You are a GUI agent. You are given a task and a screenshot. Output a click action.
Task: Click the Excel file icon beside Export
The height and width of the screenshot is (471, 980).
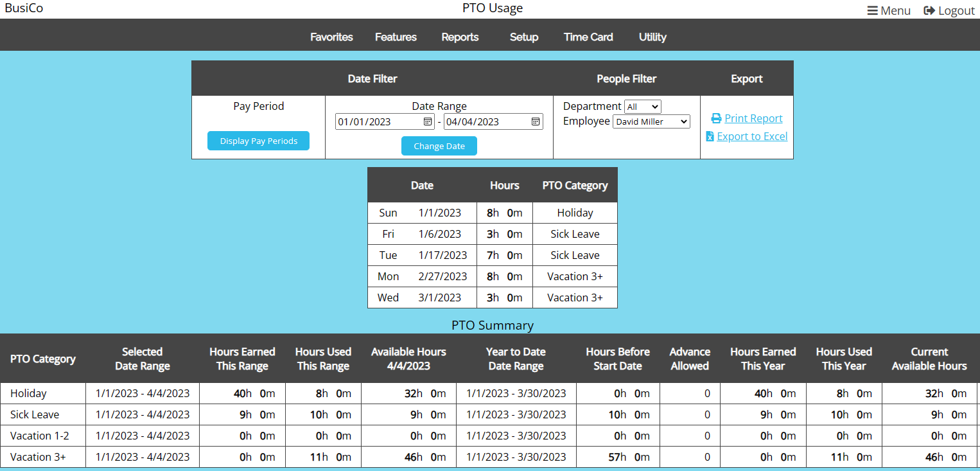pos(710,136)
